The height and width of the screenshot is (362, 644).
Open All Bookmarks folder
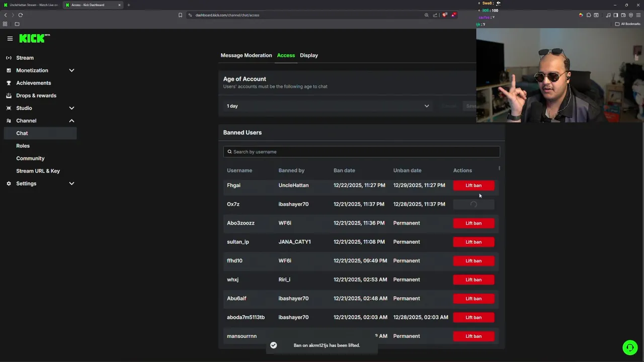click(627, 24)
